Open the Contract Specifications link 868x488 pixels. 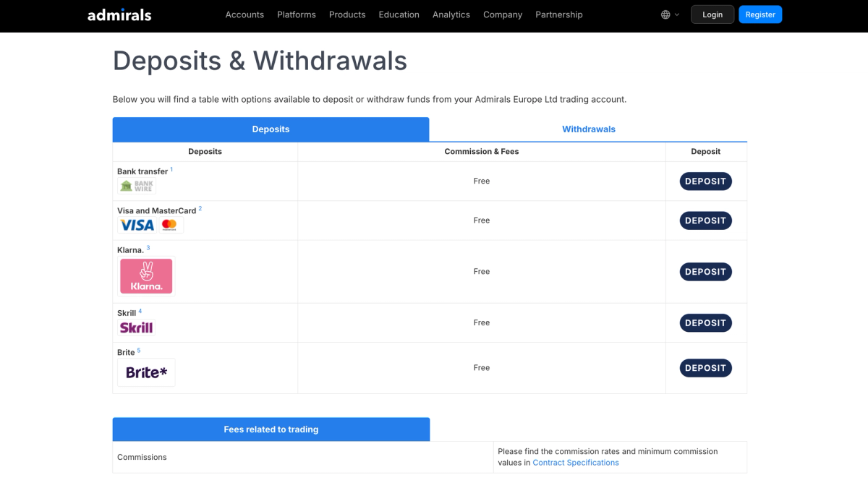pos(576,463)
